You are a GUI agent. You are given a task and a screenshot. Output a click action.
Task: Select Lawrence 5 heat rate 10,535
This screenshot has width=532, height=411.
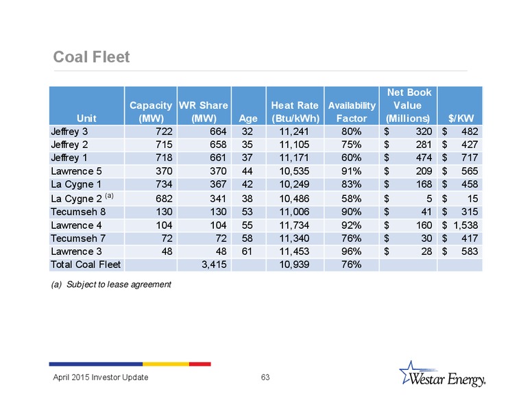click(x=294, y=171)
